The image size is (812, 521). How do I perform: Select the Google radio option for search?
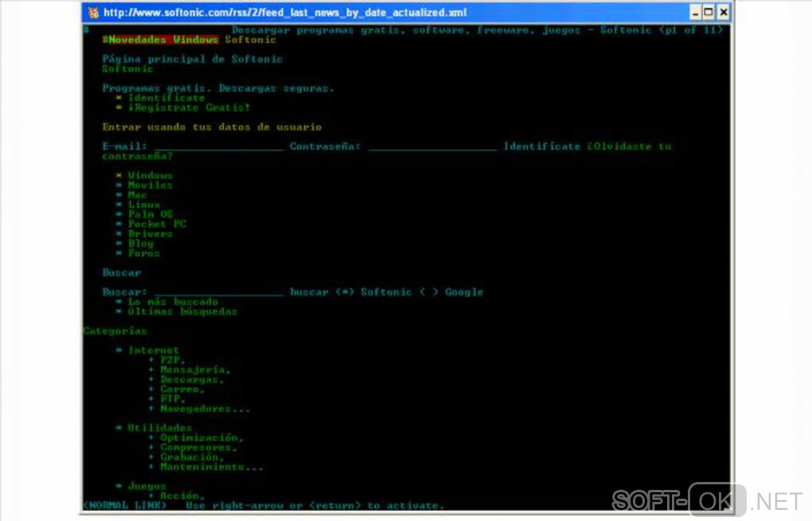pos(428,292)
